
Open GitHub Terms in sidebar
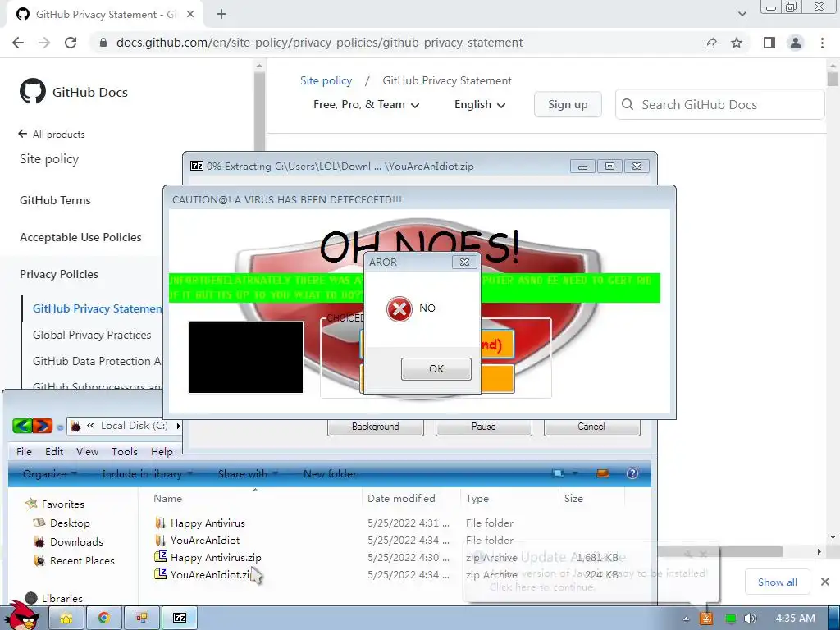coord(55,200)
